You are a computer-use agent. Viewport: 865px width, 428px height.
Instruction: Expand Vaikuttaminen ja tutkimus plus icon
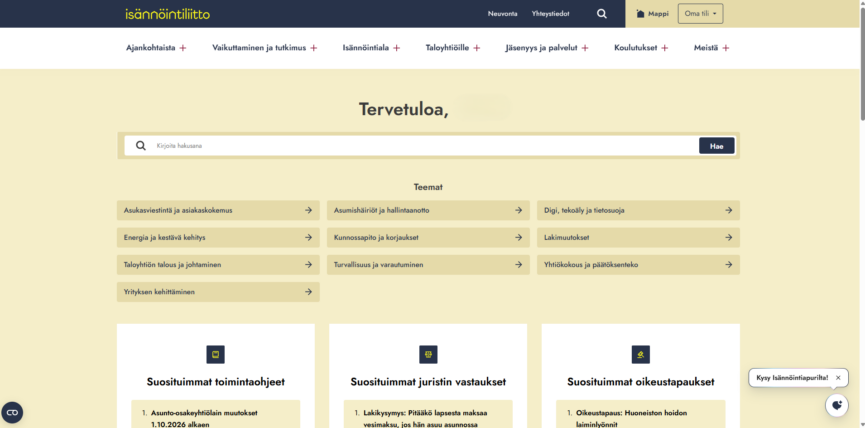[313, 48]
